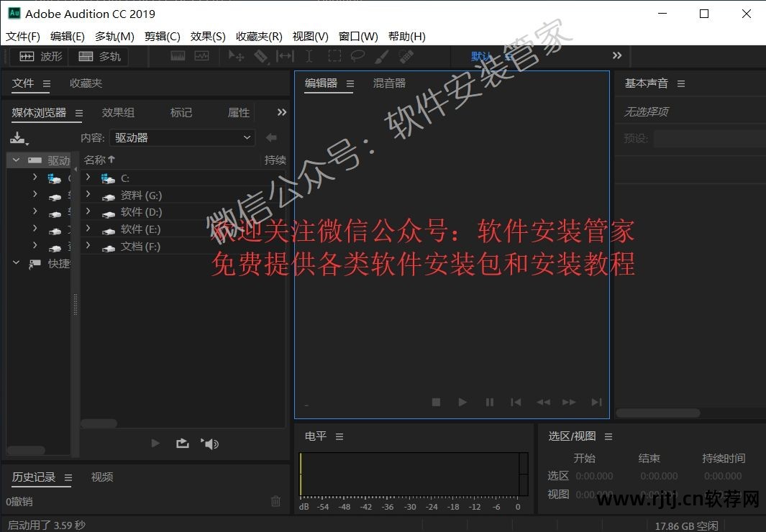
Task: Click the import shortcut icon in media browser
Action: [x=19, y=139]
